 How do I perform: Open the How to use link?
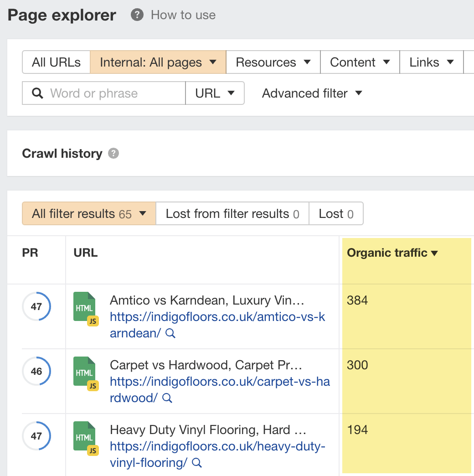(183, 15)
